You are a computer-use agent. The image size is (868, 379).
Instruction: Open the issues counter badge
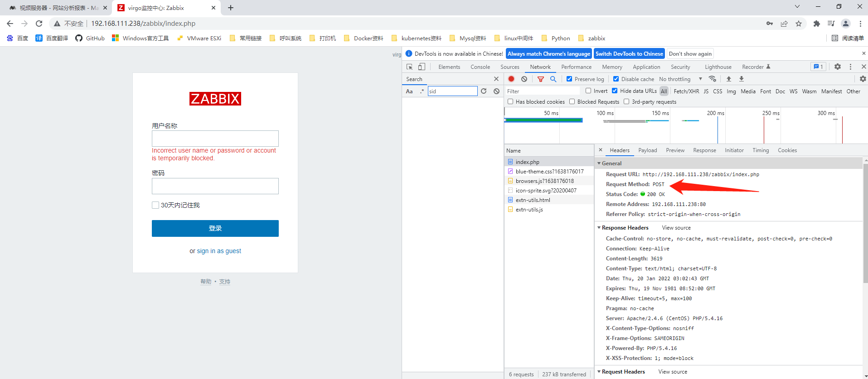pos(818,67)
